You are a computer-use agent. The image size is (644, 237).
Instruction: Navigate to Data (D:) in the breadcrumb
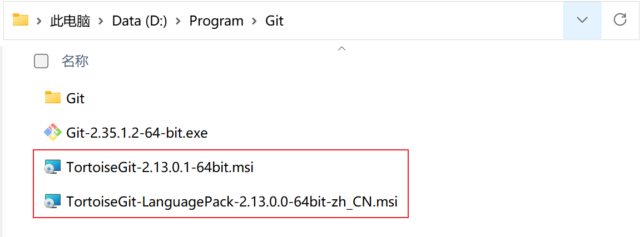point(140,21)
